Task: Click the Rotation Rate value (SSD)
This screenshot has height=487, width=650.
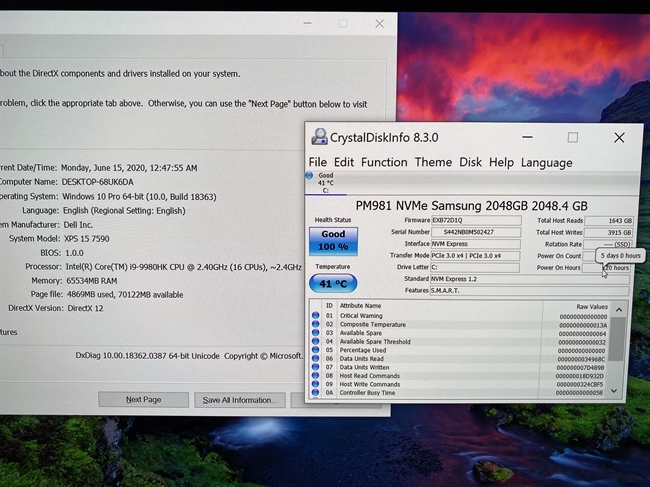Action: pyautogui.click(x=608, y=245)
